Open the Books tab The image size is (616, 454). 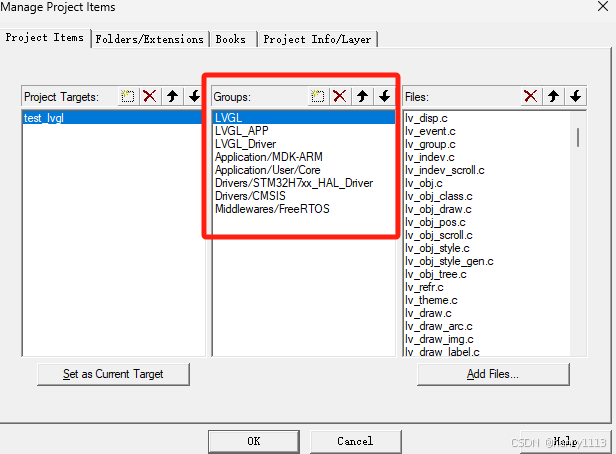[x=231, y=39]
